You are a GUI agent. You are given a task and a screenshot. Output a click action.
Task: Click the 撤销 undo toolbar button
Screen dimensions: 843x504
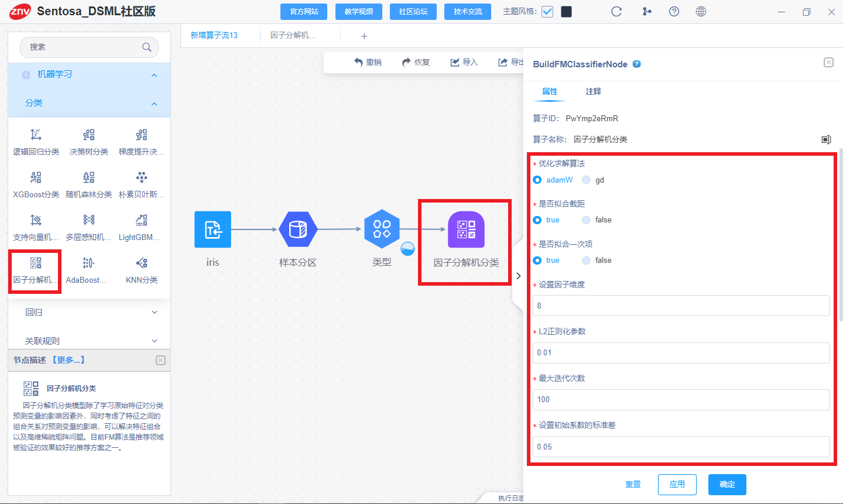pos(368,62)
